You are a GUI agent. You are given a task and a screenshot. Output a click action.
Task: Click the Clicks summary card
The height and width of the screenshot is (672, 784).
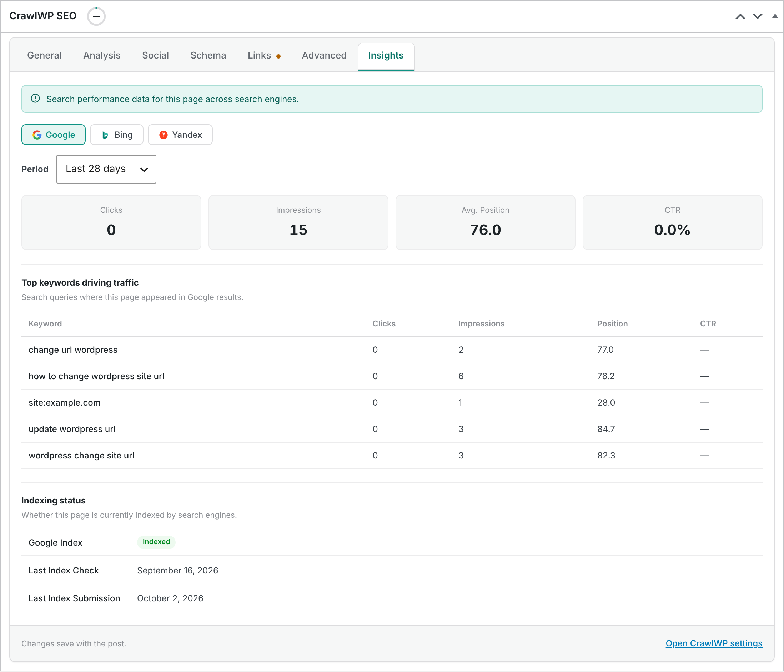[111, 222]
